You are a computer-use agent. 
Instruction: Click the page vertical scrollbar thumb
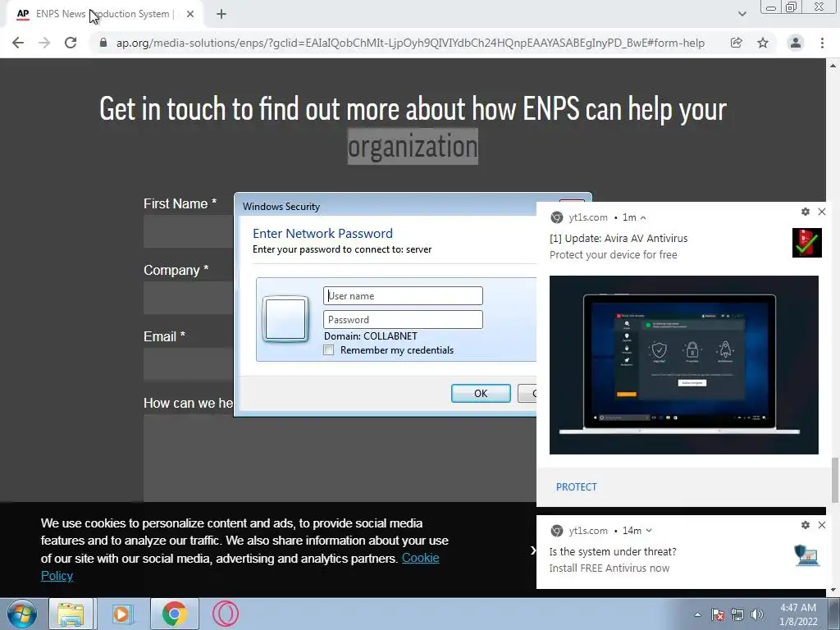834,481
